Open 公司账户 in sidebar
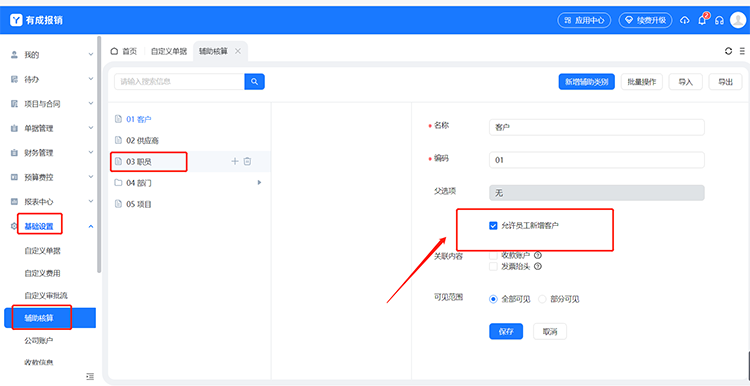This screenshot has width=750, height=386. coord(39,341)
